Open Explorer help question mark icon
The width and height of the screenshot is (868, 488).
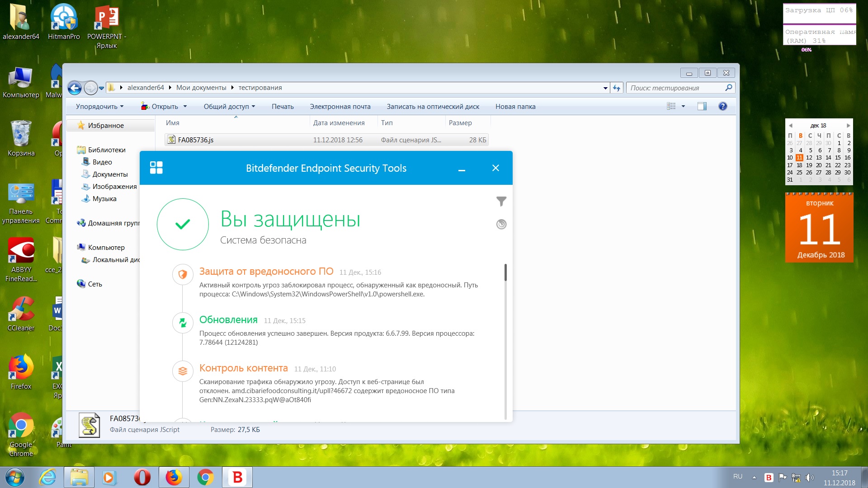(722, 107)
